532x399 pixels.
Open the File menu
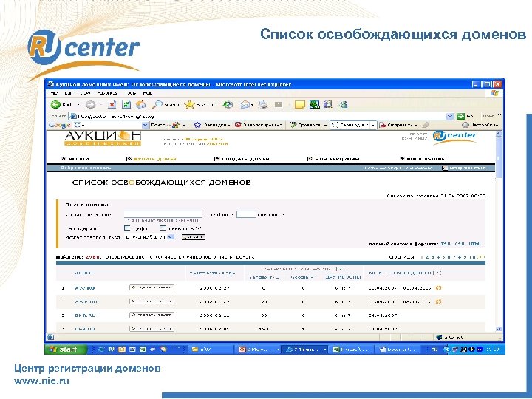point(54,93)
